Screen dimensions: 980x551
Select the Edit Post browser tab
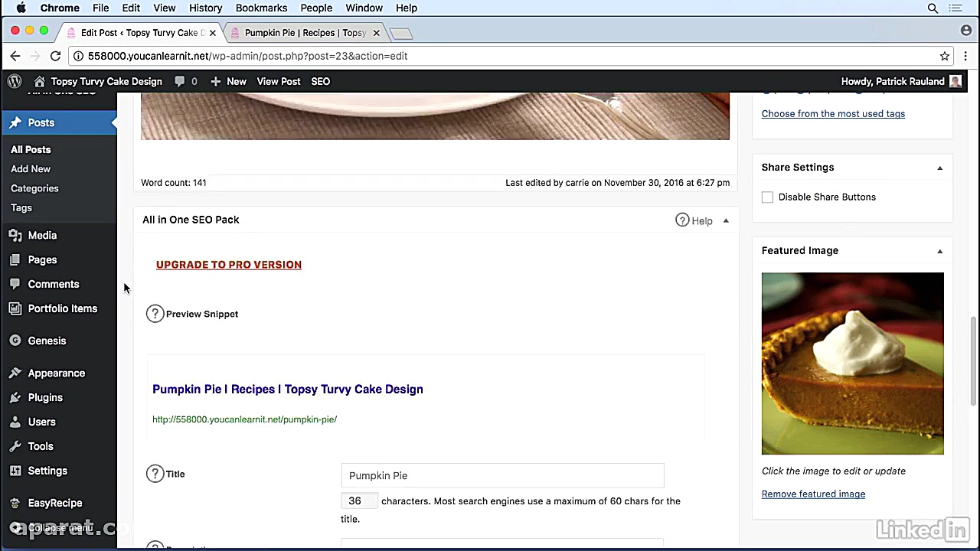pos(142,33)
